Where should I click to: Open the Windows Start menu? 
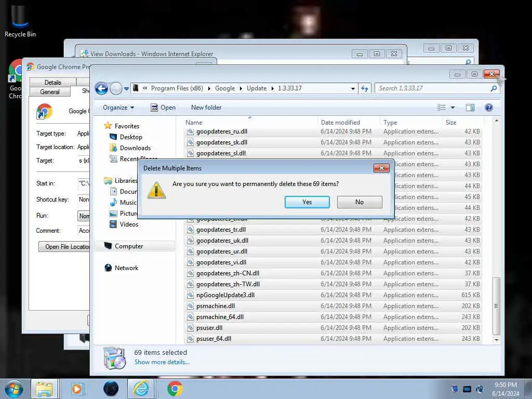pyautogui.click(x=14, y=389)
